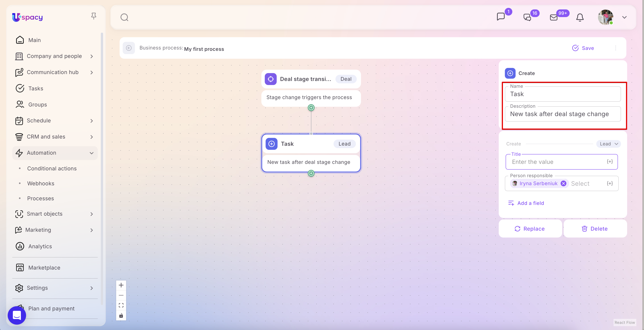
Task: Open the notifications bell
Action: tap(580, 17)
